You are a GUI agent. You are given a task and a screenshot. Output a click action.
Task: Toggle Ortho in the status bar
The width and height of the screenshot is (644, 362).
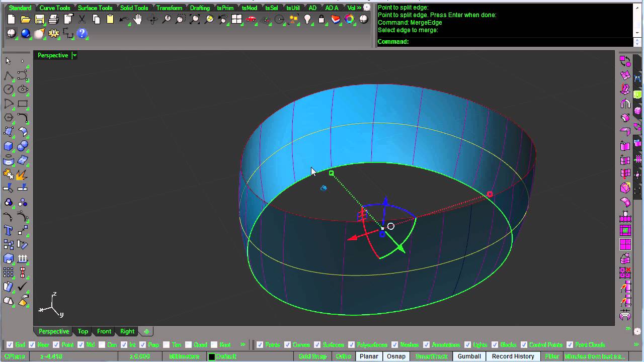[344, 356]
